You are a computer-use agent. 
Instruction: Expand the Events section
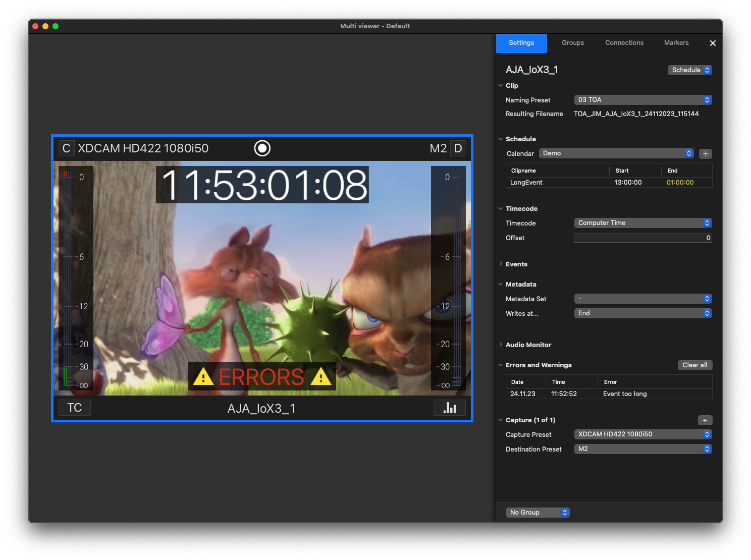pyautogui.click(x=501, y=264)
